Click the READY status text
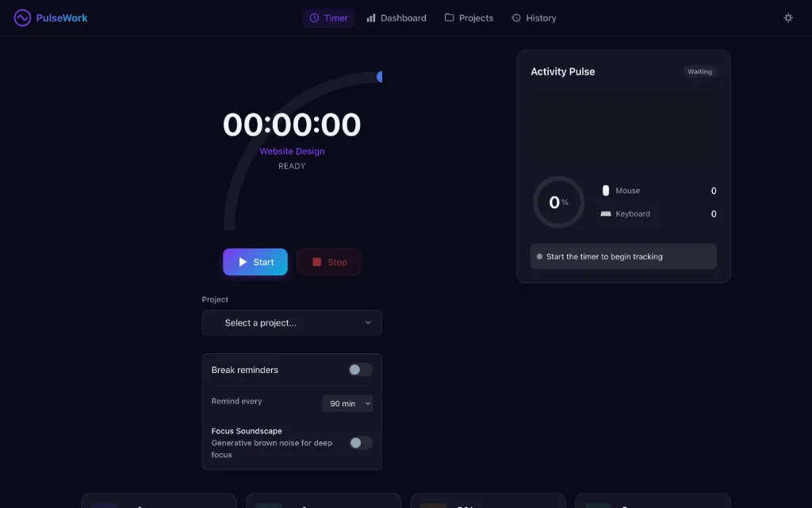 pos(292,166)
